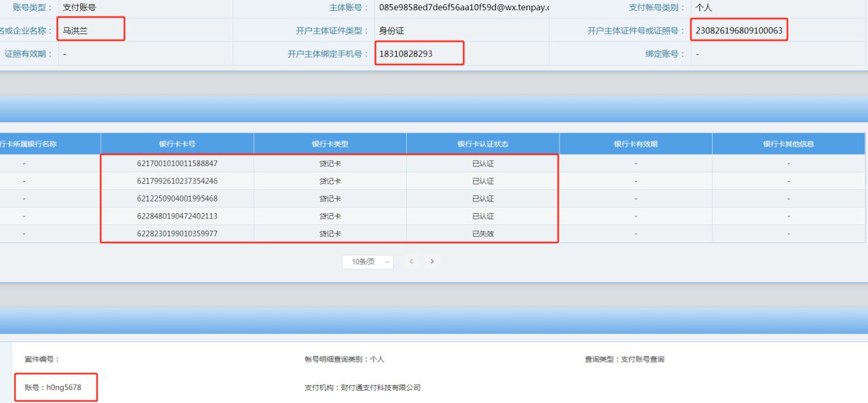The height and width of the screenshot is (403, 868).
Task: Click the 银行卡所属银行名称 column header
Action: (31, 144)
